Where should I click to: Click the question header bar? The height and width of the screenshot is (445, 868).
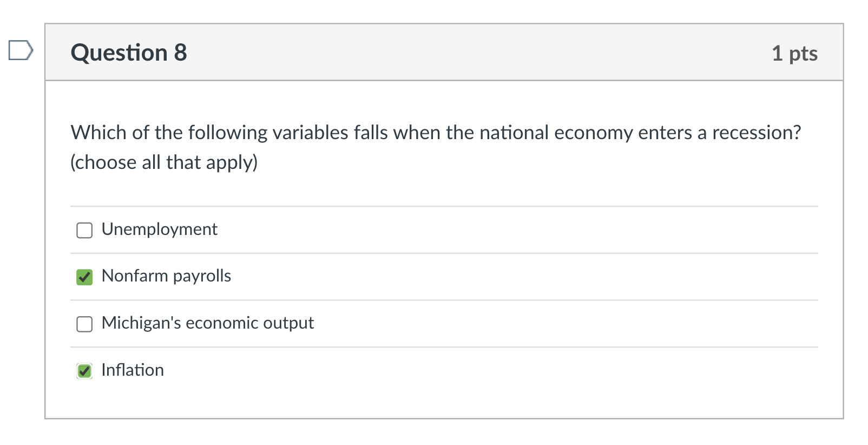pos(433,53)
